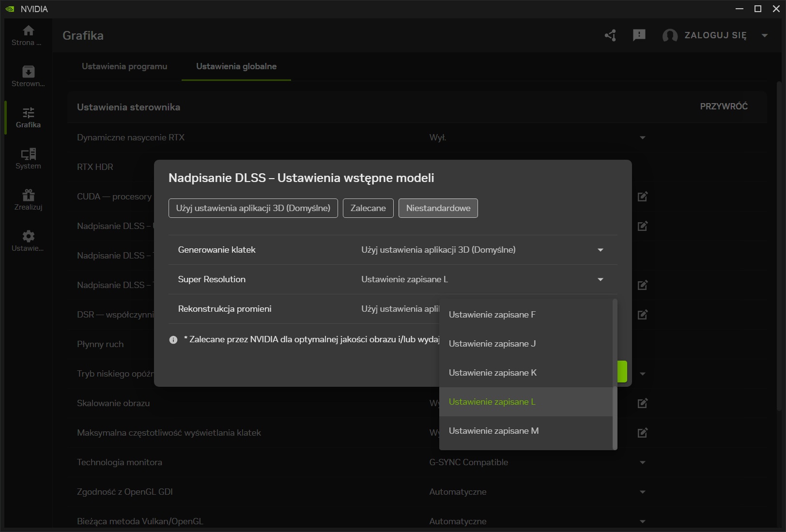Click the dropdown list scrollbar
786x532 pixels.
tap(615, 416)
